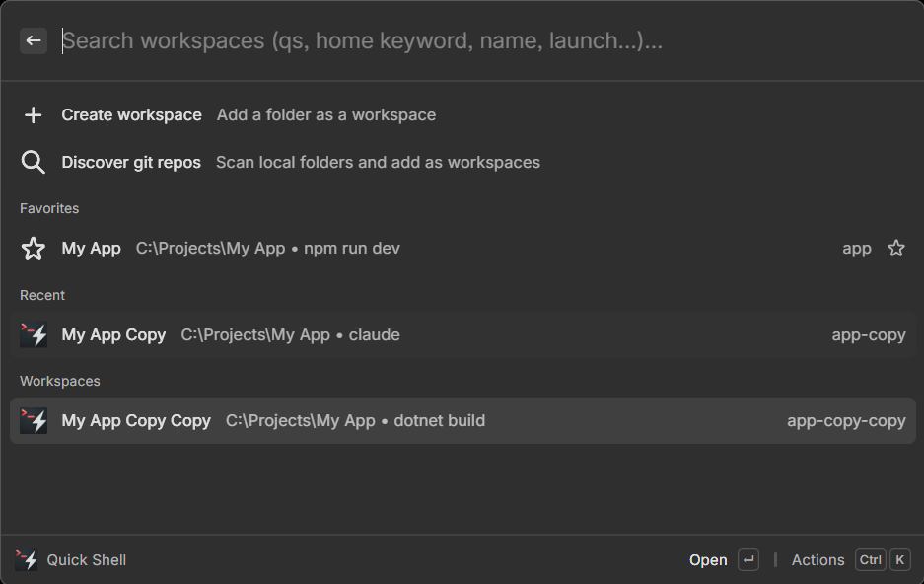Click 'Scan local folders and add as workspaces' text
The width and height of the screenshot is (924, 584).
click(x=378, y=162)
